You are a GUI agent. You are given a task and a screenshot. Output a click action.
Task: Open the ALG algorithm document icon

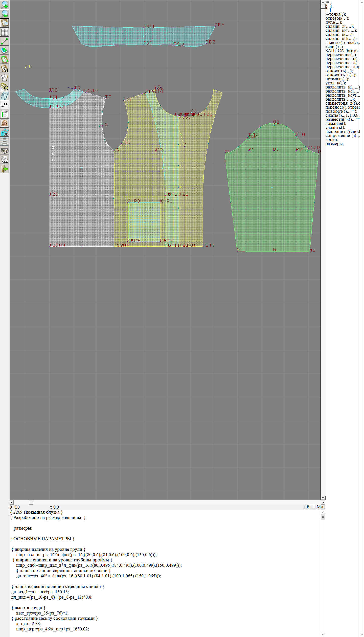tap(5, 160)
